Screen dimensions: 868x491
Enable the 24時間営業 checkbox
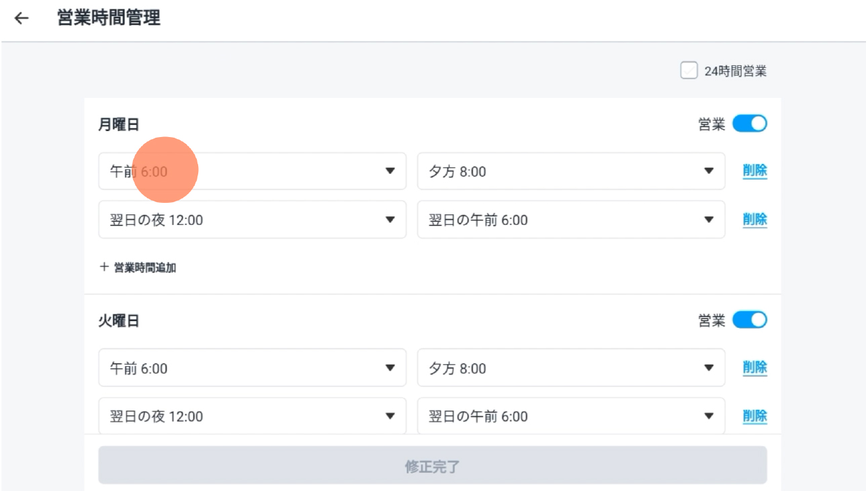tap(689, 71)
